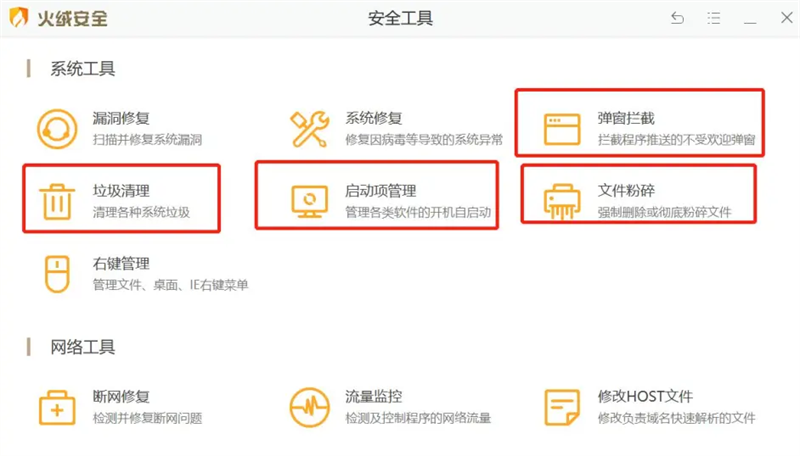Screen dimensions: 800x456
Task: Click the 系统修复 wrench icon
Action: click(x=309, y=129)
